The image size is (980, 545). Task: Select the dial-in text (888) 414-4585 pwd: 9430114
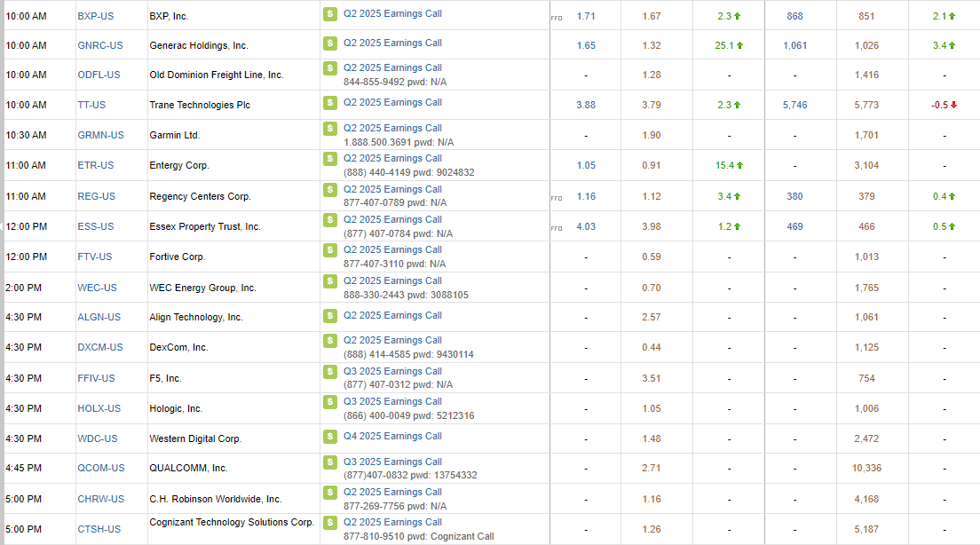tap(408, 354)
